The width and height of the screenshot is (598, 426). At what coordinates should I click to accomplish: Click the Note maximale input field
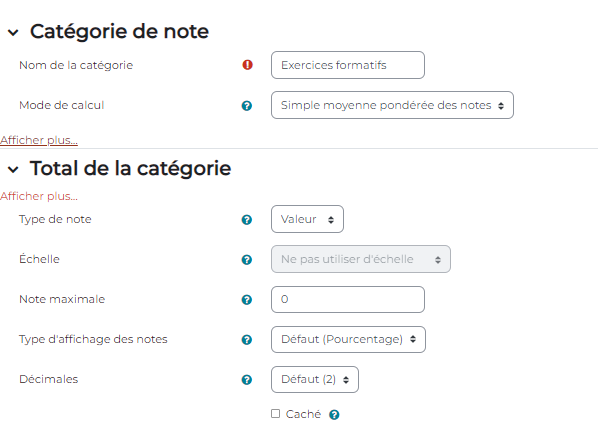click(348, 299)
